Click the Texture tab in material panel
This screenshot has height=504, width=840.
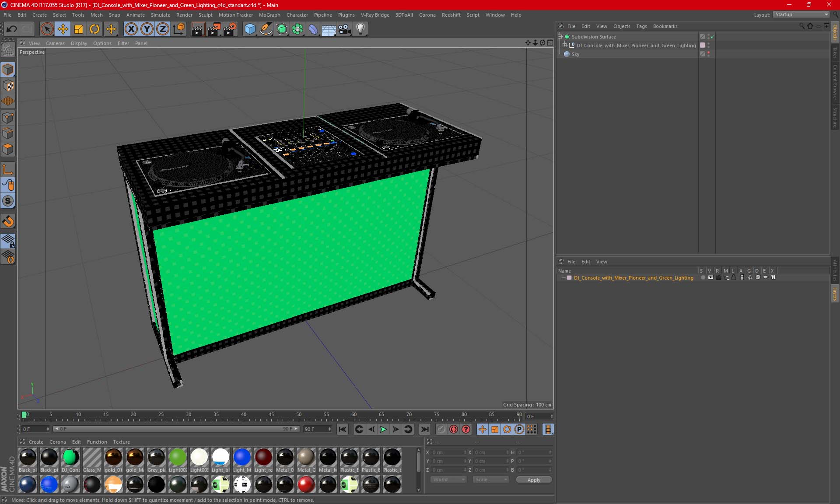[x=121, y=441]
